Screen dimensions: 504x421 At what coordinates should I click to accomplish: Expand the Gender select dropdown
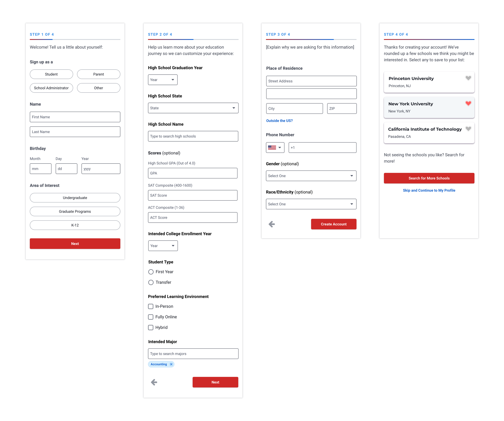point(311,176)
